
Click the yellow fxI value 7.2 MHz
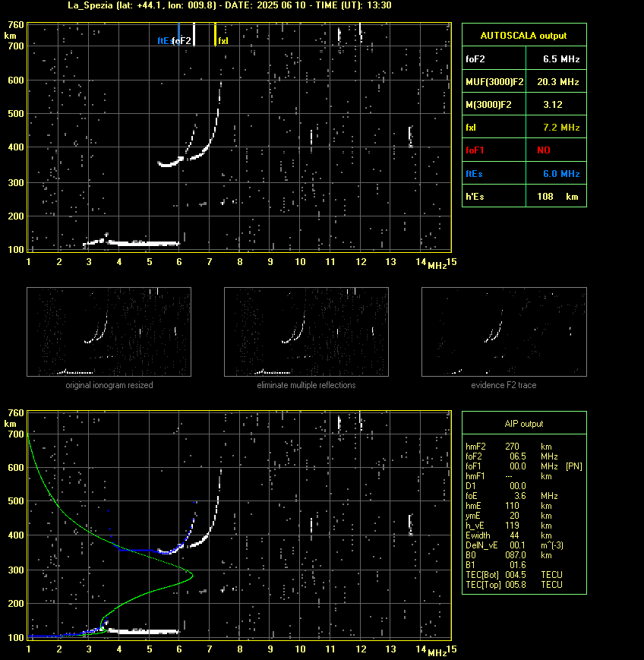click(x=561, y=127)
